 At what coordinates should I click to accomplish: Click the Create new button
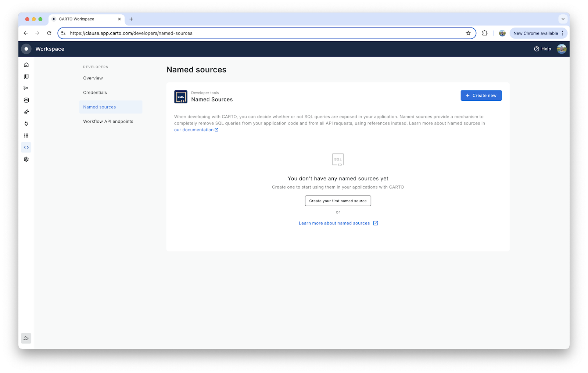coord(481,95)
